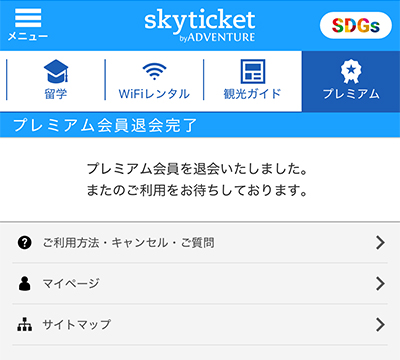400x360 pixels.
Task: Click the question mark help icon
Action: pyautogui.click(x=24, y=243)
